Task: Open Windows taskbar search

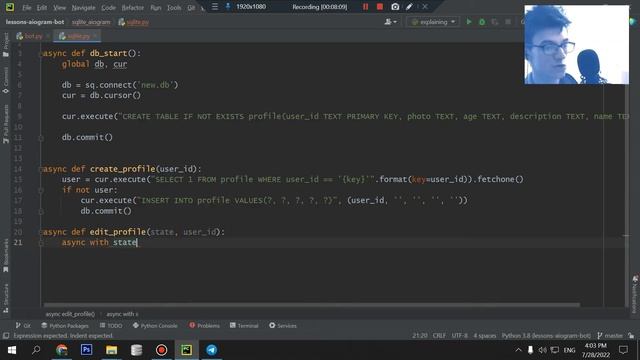Action: point(36,350)
